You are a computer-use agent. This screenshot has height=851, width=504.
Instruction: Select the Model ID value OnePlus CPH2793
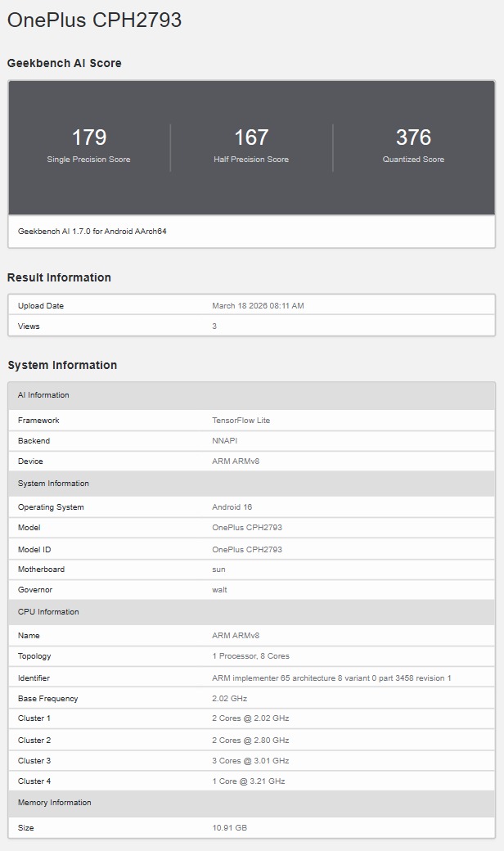[x=247, y=549]
